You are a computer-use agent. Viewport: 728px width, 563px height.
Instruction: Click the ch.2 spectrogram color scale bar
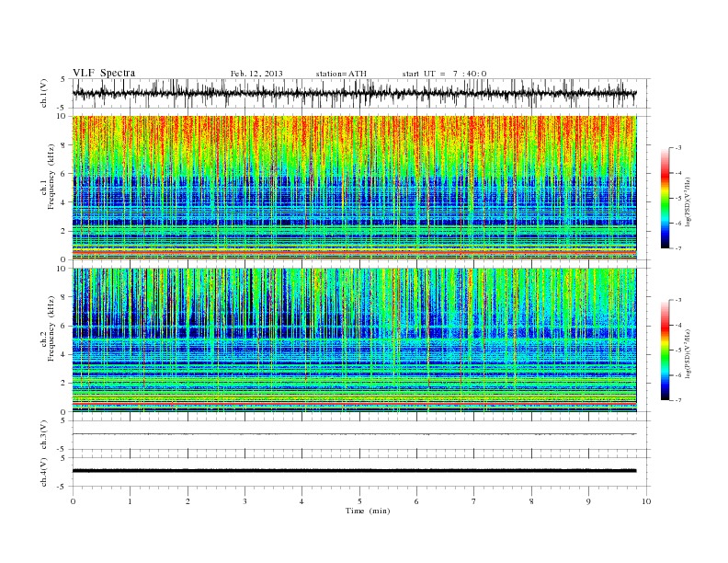click(x=665, y=350)
